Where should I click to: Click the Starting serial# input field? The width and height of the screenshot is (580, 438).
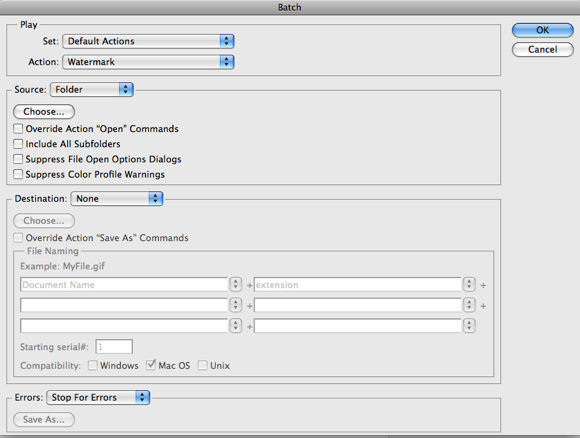[x=114, y=347]
